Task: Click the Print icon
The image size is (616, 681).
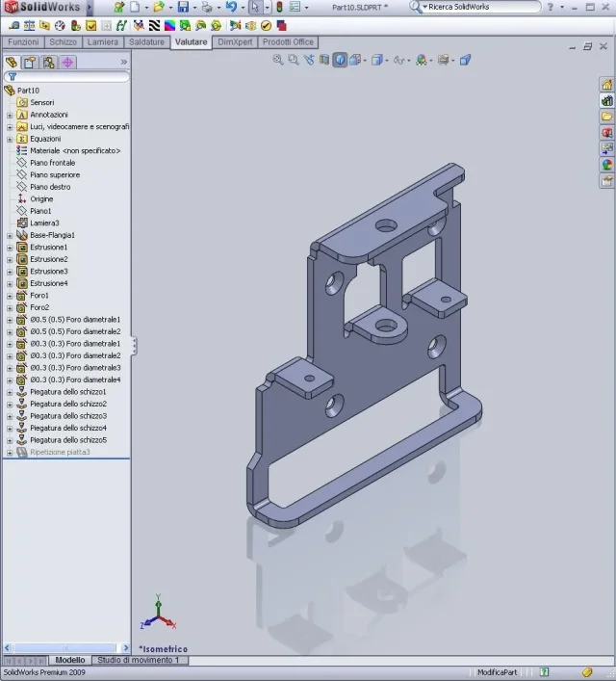Action: click(207, 7)
